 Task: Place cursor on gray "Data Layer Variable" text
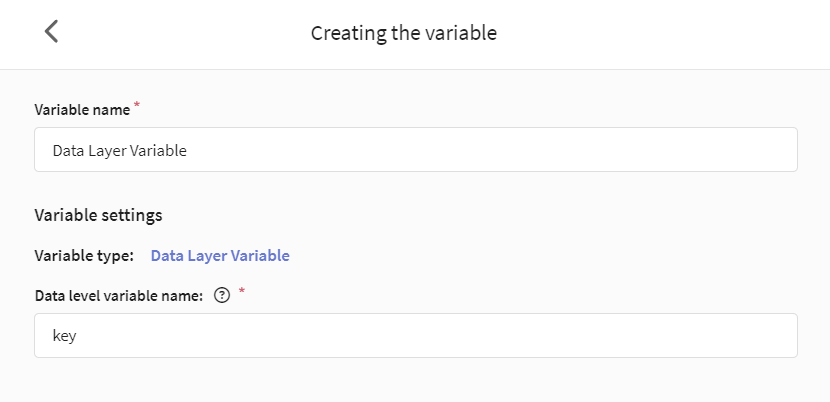tap(120, 150)
